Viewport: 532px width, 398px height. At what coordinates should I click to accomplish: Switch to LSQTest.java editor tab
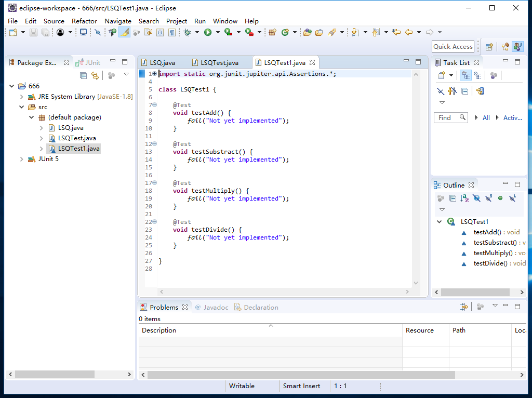[x=219, y=63]
